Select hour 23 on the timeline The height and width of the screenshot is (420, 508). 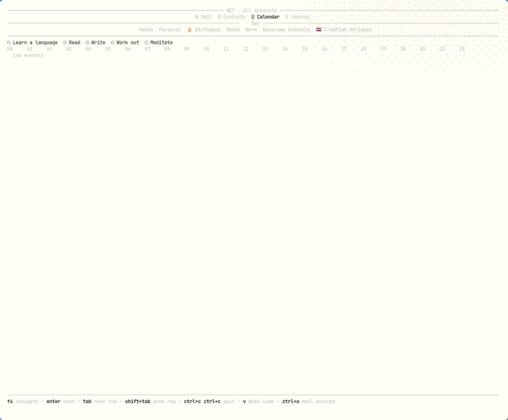tap(462, 49)
